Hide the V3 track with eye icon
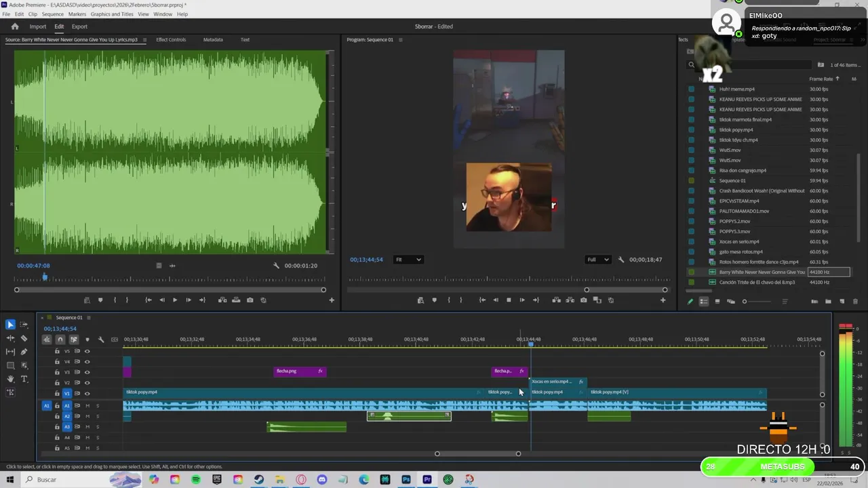The image size is (868, 488). pos(87,372)
